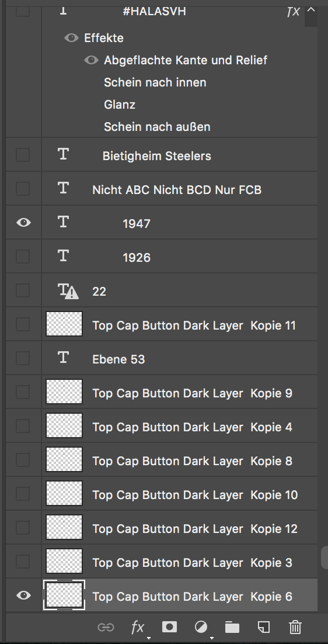Viewport: 328px width, 644px height.
Task: Select the Glanz effect entry
Action: click(119, 105)
